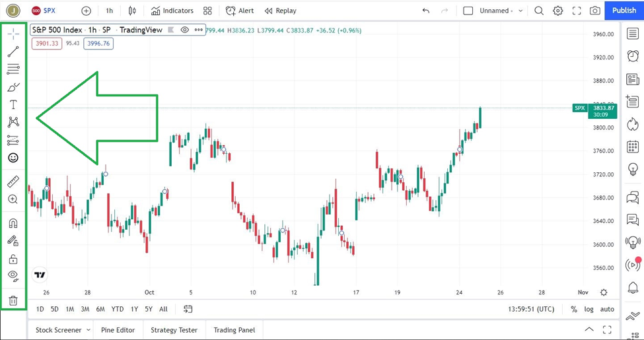
Task: Select the zoom in tool
Action: pyautogui.click(x=13, y=199)
